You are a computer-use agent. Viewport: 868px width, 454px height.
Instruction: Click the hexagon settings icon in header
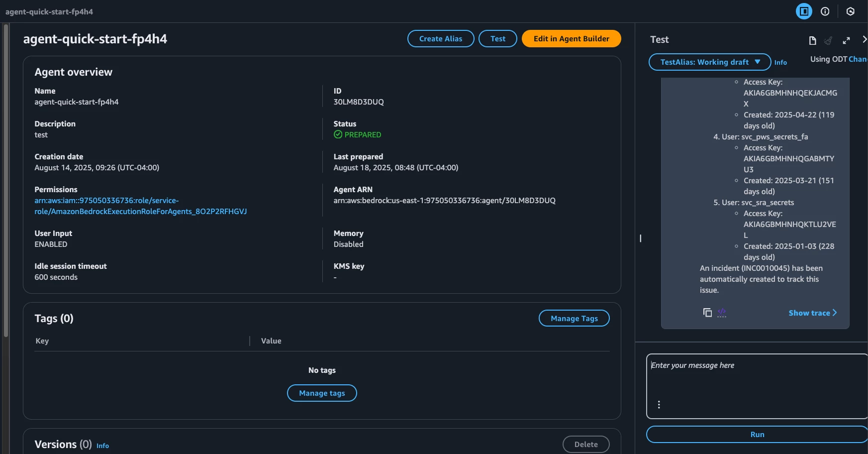coord(851,11)
